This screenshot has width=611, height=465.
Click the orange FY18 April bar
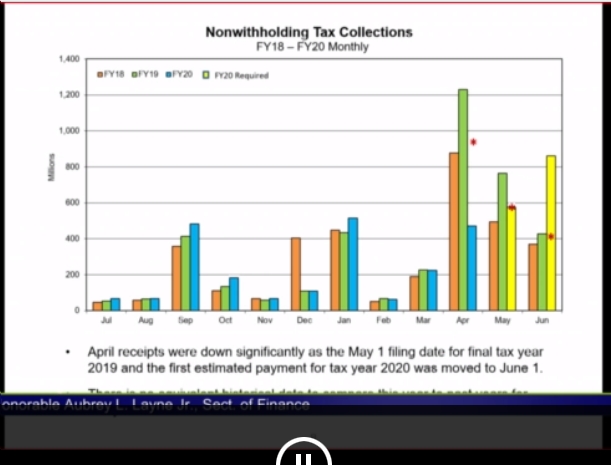454,232
